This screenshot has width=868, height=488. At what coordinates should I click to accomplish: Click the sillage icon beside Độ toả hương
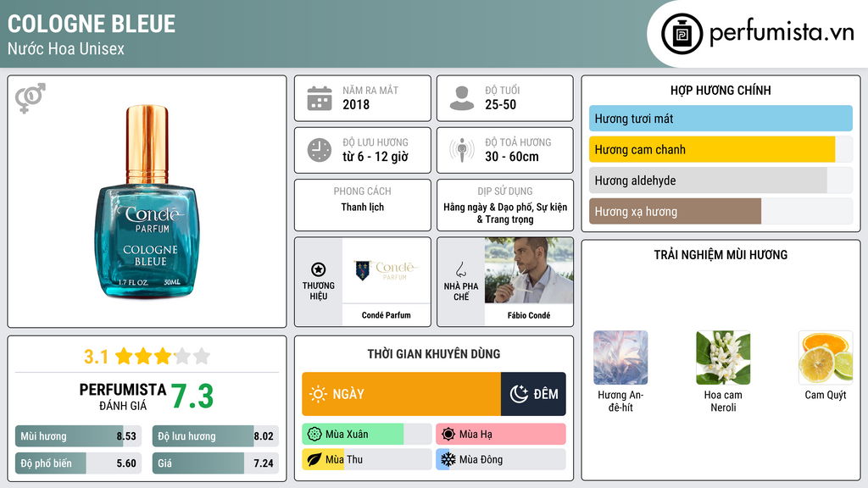pos(462,150)
